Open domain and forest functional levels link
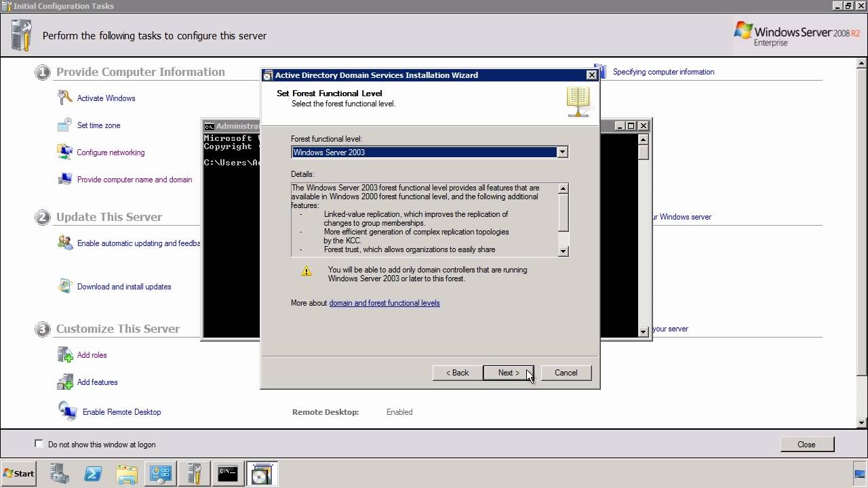 [384, 303]
